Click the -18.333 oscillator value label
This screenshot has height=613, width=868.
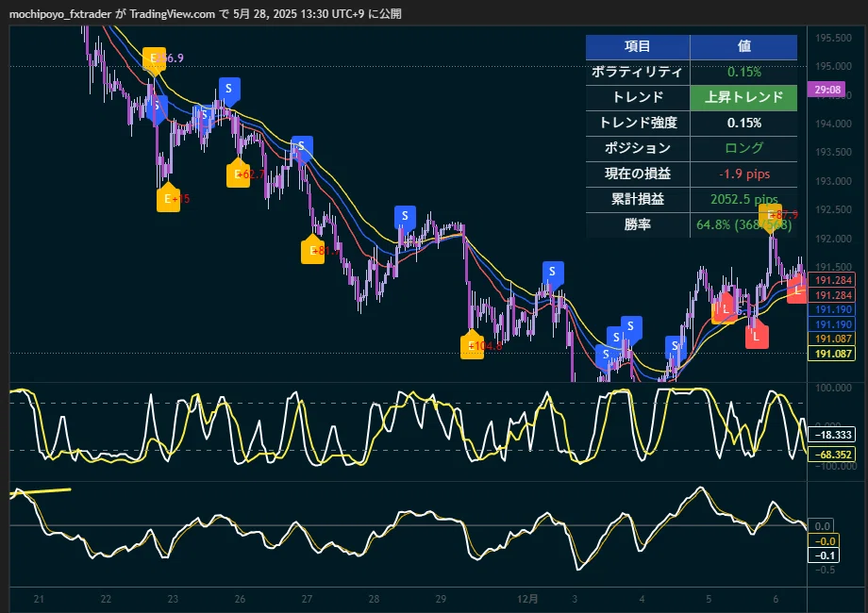point(832,435)
